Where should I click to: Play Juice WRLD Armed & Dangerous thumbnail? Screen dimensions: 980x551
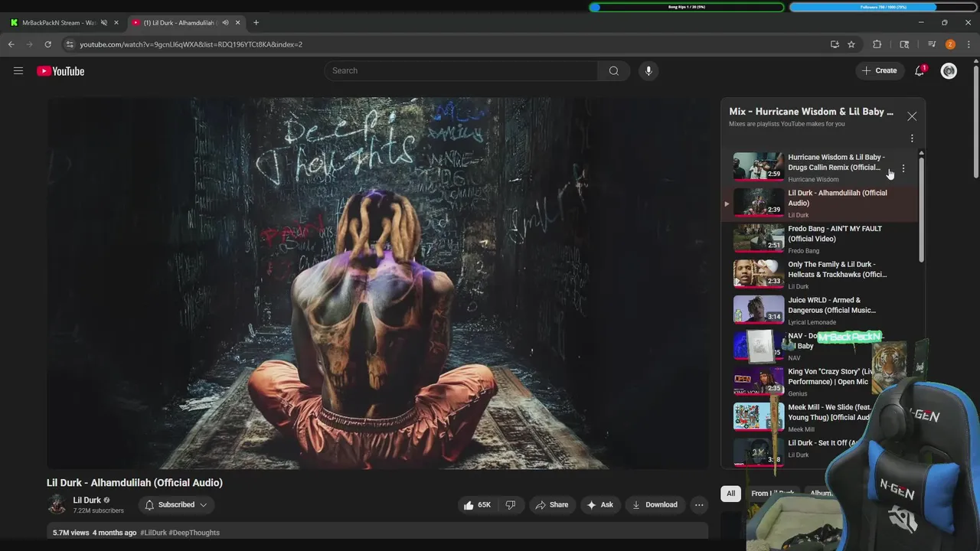(x=758, y=310)
